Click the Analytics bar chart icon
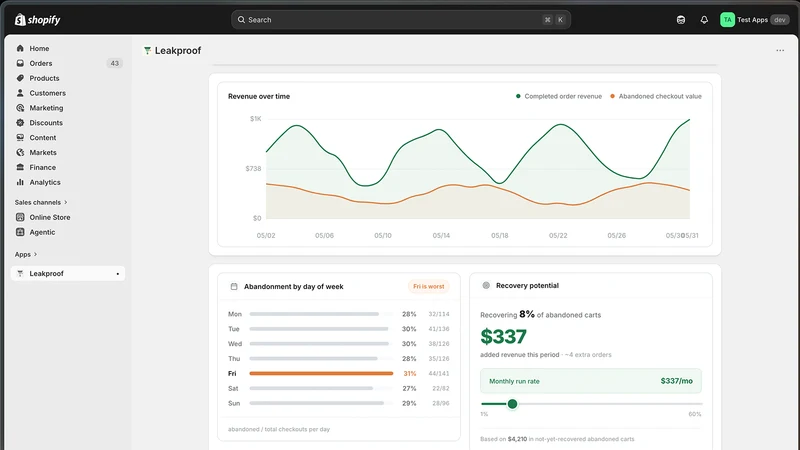The image size is (800, 450). pyautogui.click(x=20, y=182)
